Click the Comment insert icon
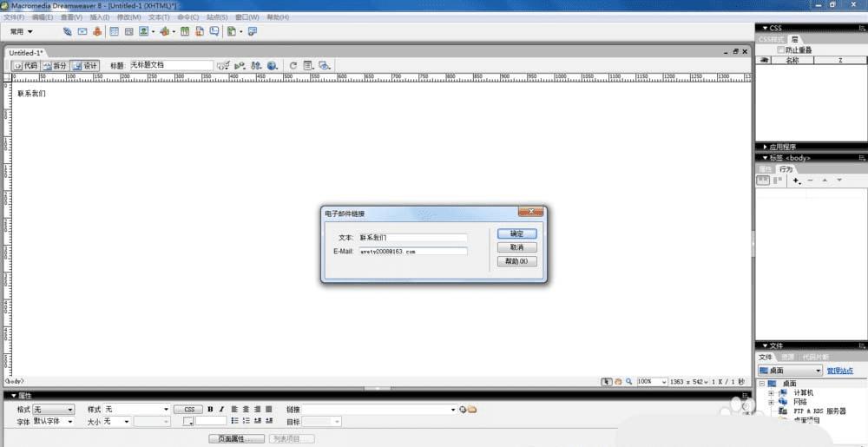Viewport: 868px width, 447px height. (x=214, y=32)
